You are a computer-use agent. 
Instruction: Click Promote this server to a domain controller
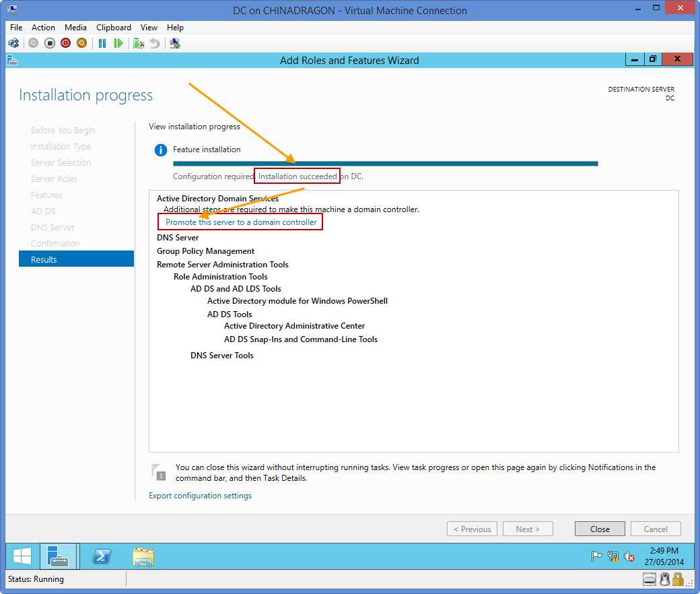(x=241, y=222)
